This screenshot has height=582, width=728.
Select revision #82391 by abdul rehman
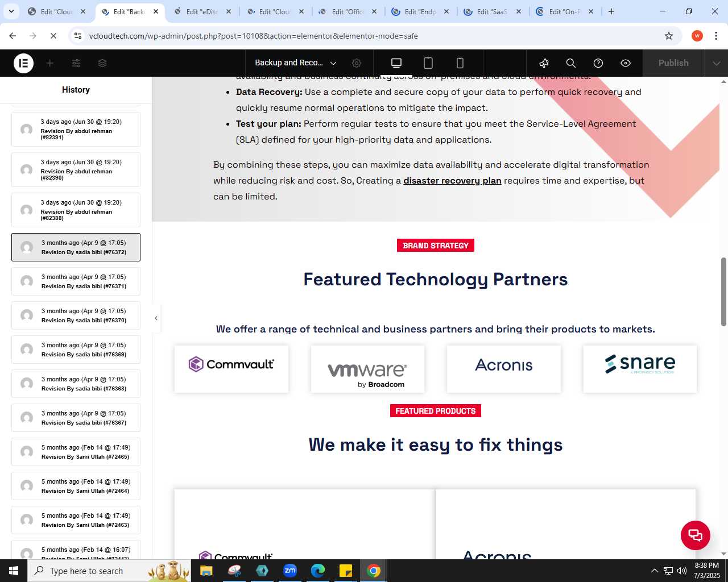[x=76, y=130]
